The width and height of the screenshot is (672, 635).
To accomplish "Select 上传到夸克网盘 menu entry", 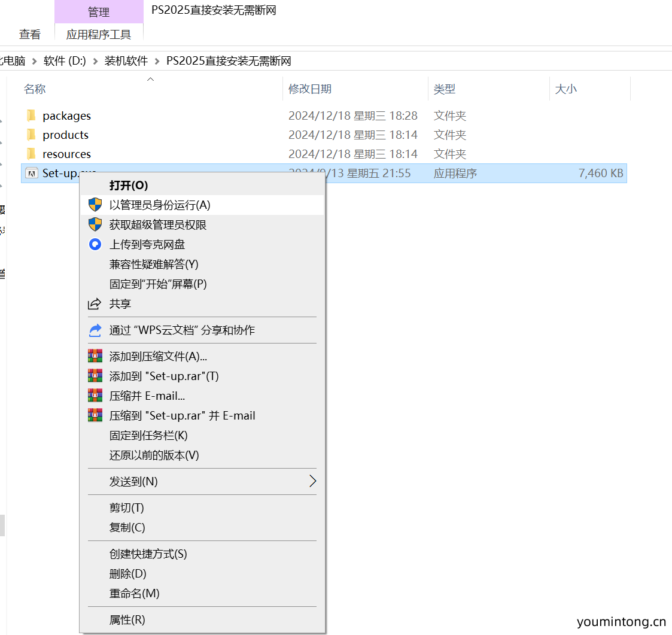I will (x=202, y=244).
